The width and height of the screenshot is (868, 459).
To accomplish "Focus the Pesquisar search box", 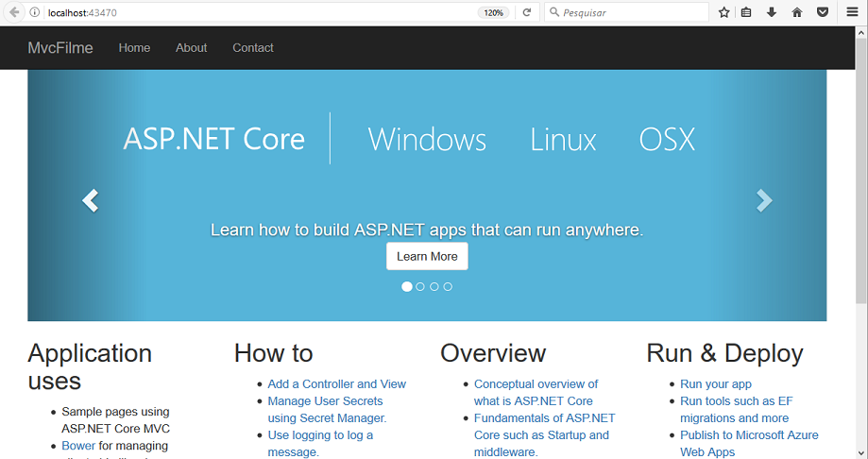I will pos(626,12).
